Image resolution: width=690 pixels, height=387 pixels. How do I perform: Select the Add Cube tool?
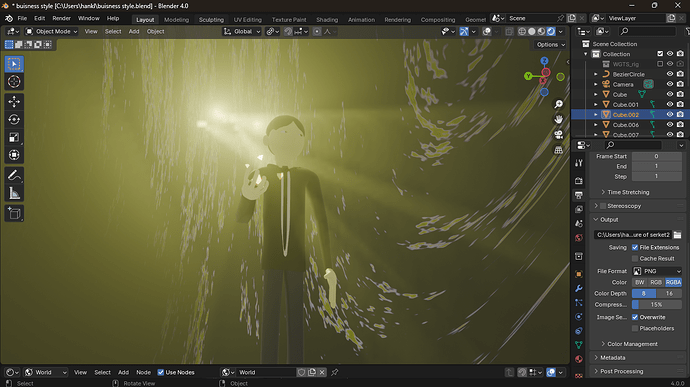point(14,214)
